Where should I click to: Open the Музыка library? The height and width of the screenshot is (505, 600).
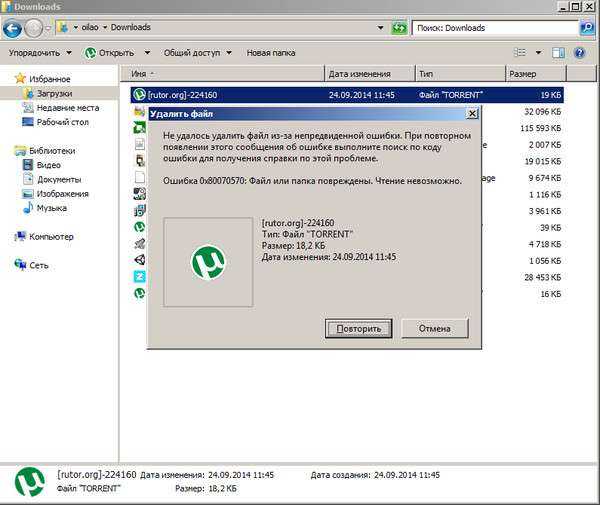(52, 209)
